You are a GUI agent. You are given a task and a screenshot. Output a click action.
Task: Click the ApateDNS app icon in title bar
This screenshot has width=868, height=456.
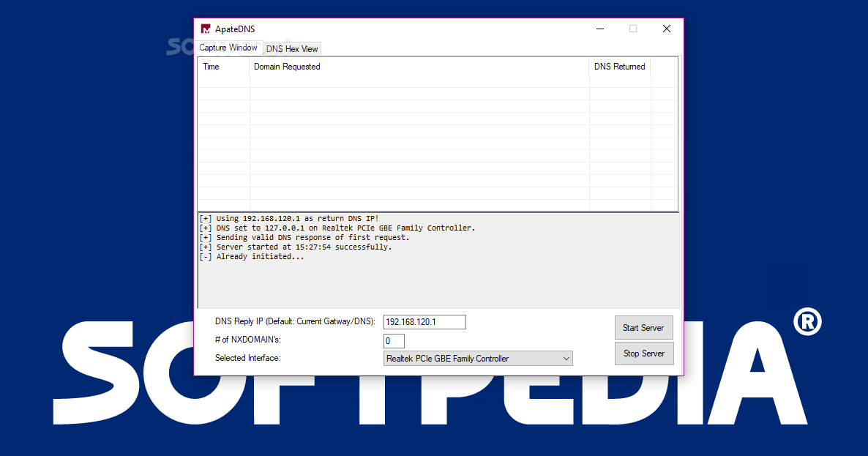[206, 29]
